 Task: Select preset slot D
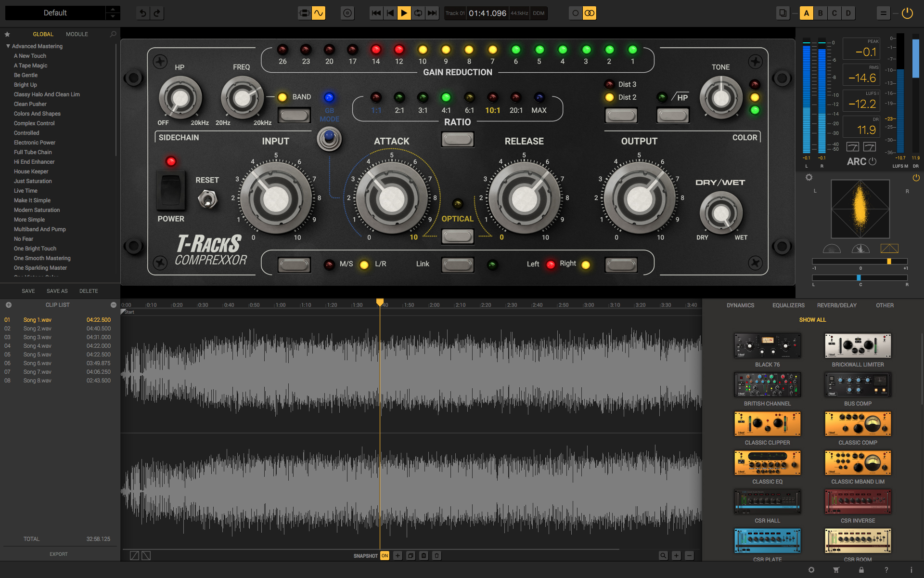848,13
